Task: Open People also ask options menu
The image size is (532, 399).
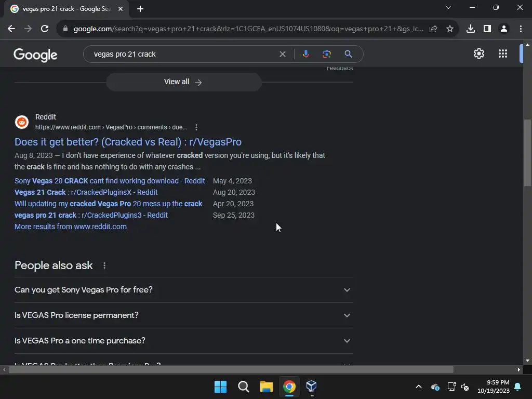Action: pyautogui.click(x=104, y=265)
